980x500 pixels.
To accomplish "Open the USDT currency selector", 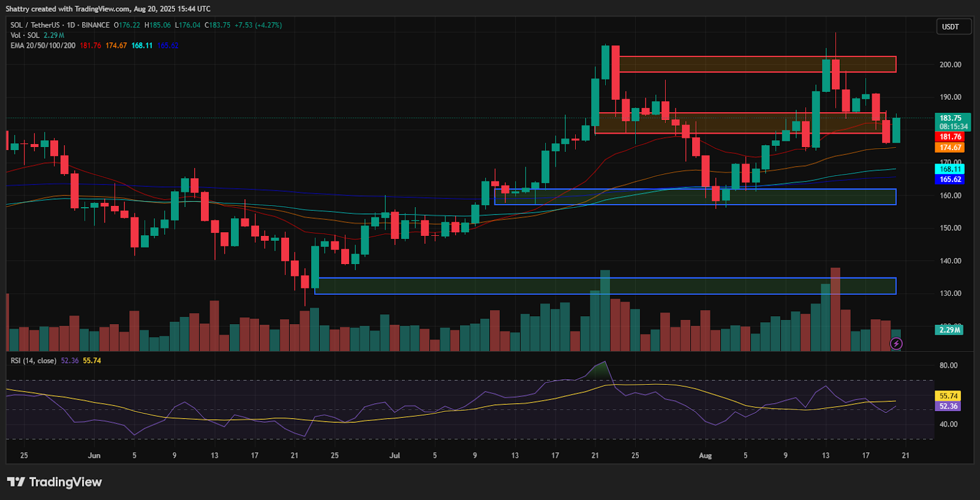I will tap(953, 27).
